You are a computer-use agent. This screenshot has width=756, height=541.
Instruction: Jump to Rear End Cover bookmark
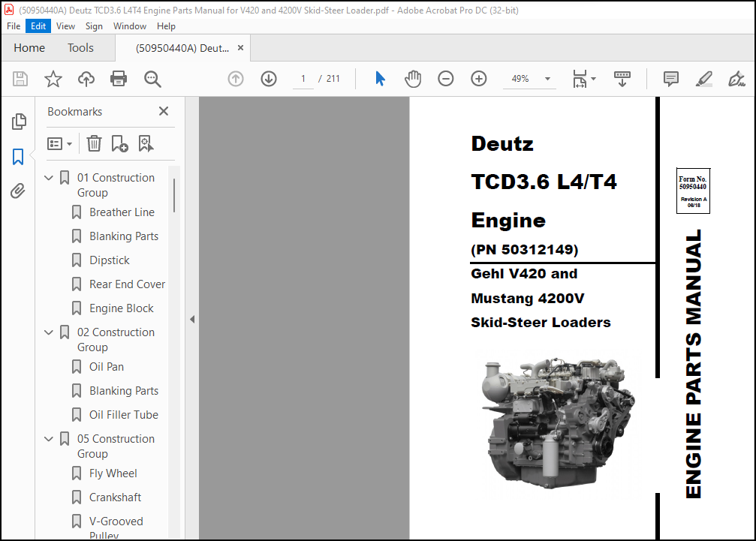tap(128, 284)
